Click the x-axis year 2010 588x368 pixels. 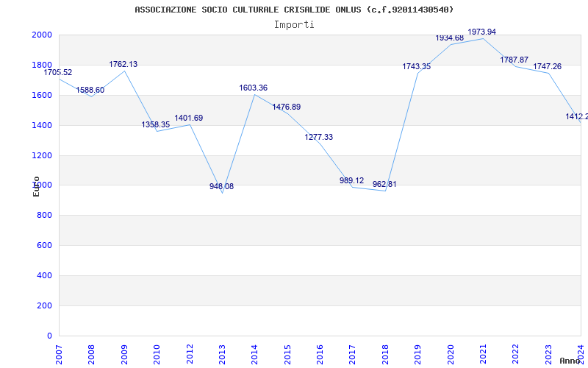point(157,355)
